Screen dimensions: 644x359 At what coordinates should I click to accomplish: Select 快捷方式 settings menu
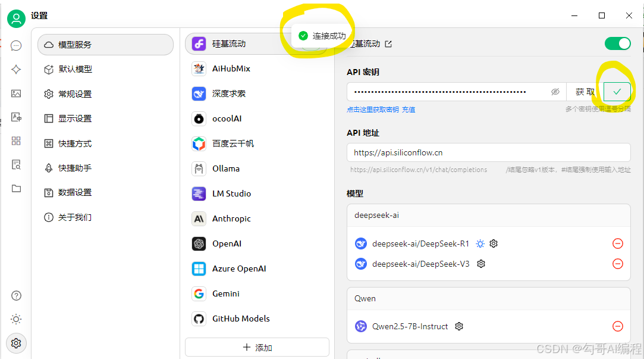pos(106,143)
